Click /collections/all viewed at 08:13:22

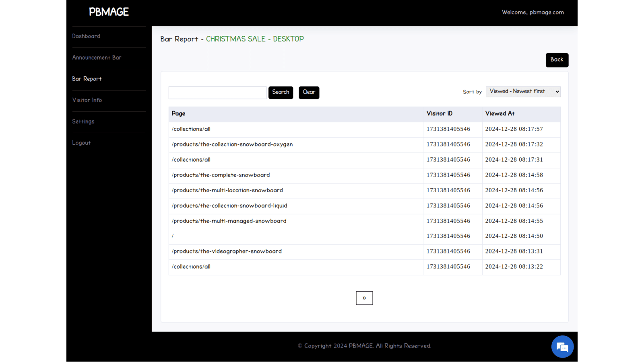tap(191, 267)
